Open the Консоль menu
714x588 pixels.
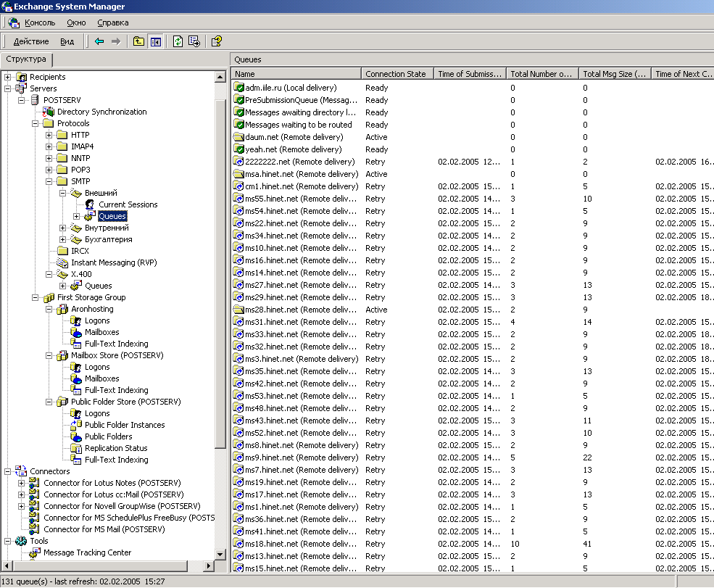tap(40, 22)
